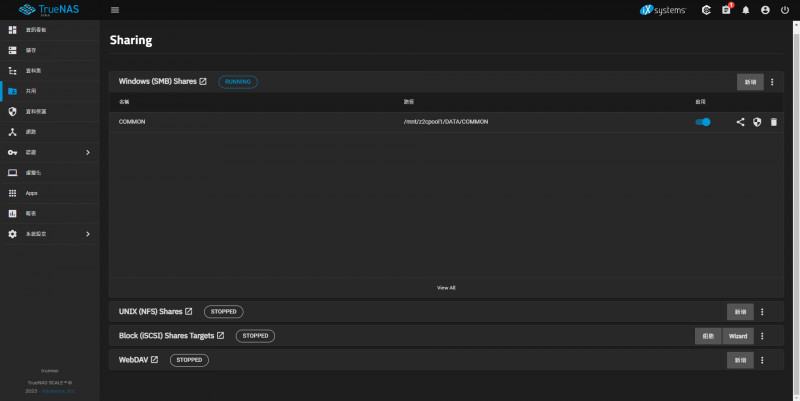Screen dimensions: 800x401
Task: Click the TrueCommand status icon in top bar
Action: click(706, 10)
